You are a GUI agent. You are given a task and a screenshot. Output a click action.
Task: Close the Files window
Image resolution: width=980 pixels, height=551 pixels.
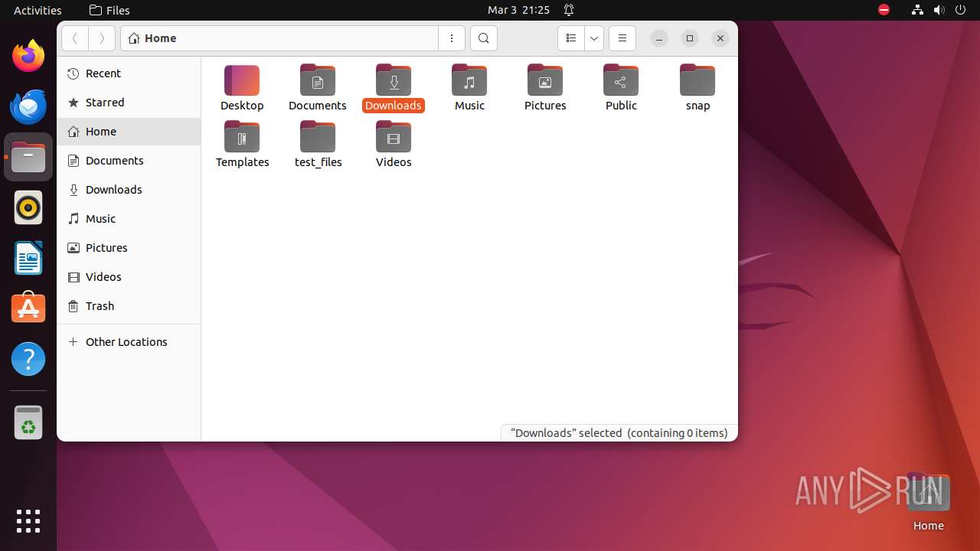point(720,38)
